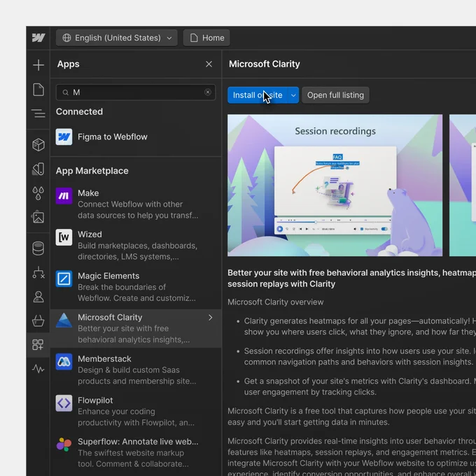
Task: Open the Navigator panel icon
Action: click(x=38, y=113)
